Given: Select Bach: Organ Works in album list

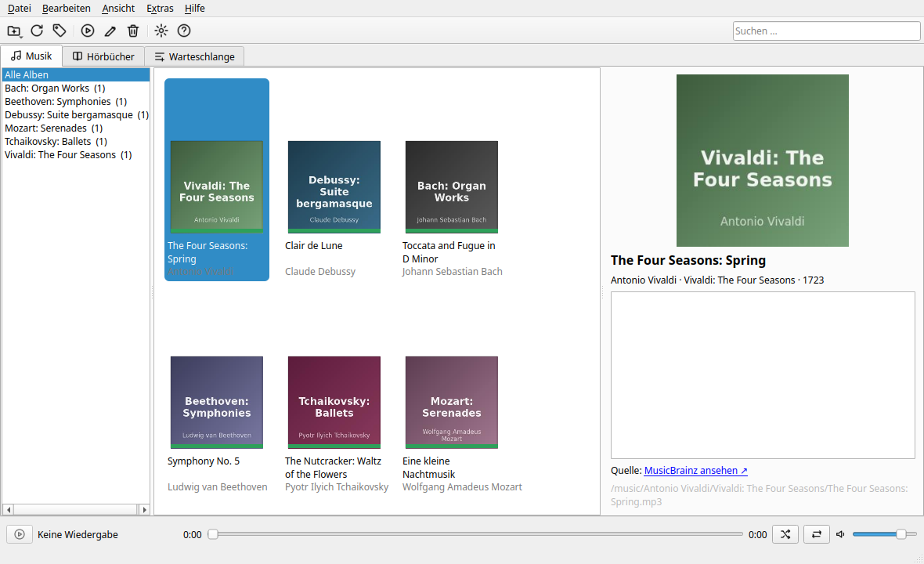Looking at the screenshot, I should [76, 89].
